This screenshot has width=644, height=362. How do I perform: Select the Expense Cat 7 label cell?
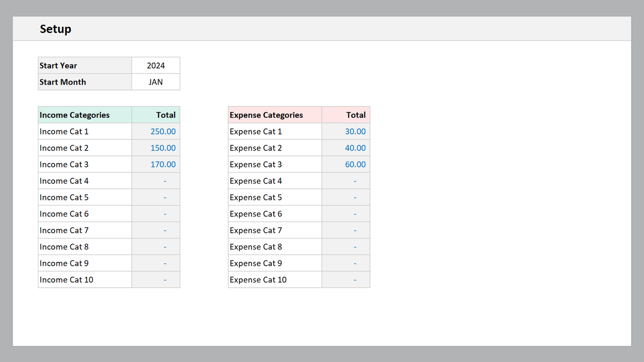[275, 230]
